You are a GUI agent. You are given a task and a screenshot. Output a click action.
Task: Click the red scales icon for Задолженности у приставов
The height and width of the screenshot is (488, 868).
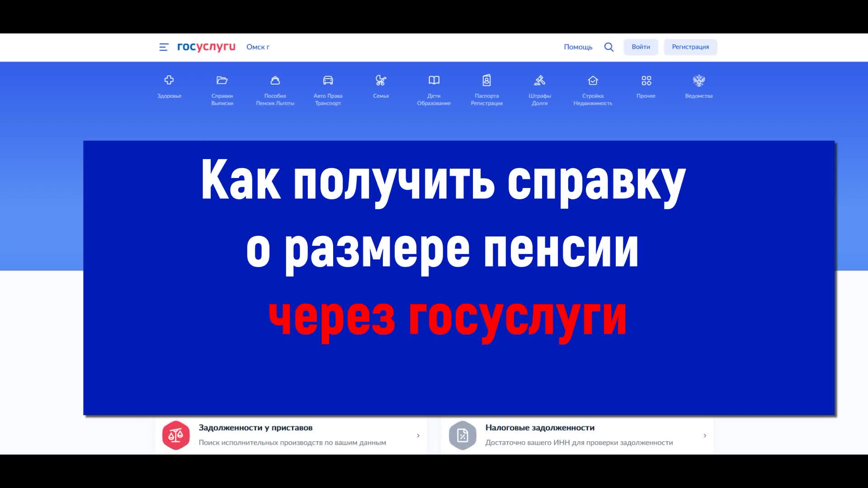point(176,435)
